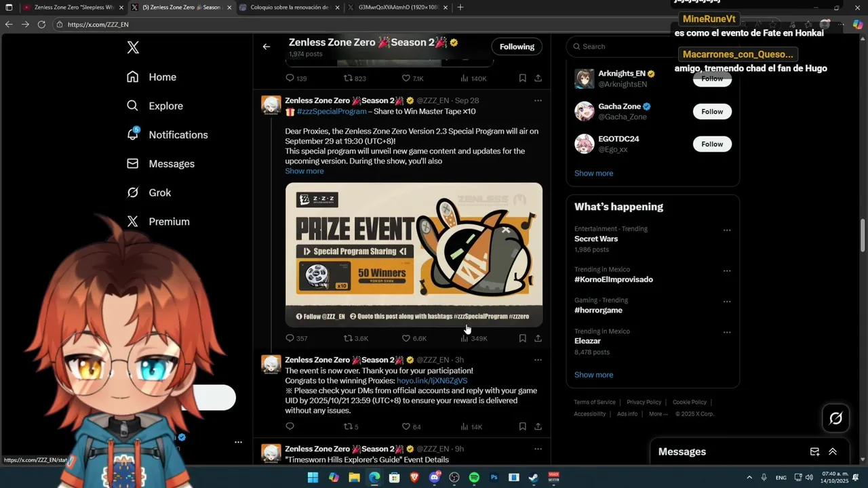Open options for #horrorgame trend

(x=727, y=302)
